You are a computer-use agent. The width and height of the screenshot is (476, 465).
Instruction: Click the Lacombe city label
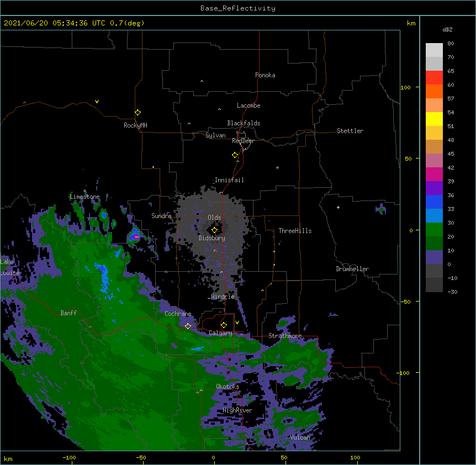(248, 105)
